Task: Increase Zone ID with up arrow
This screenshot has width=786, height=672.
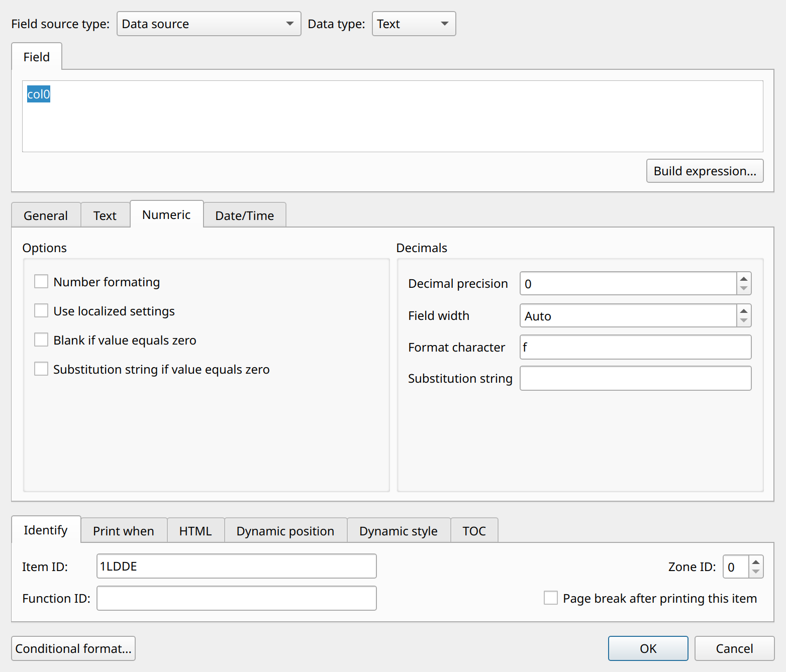Action: pyautogui.click(x=756, y=562)
